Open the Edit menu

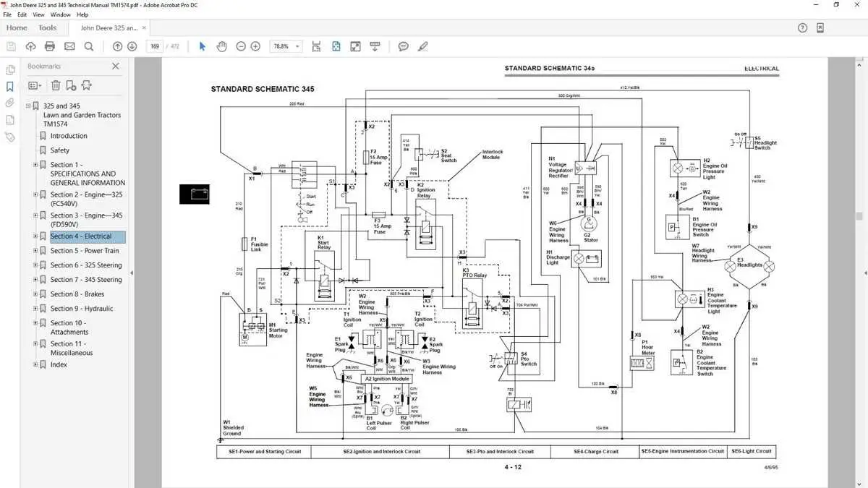tap(23, 14)
